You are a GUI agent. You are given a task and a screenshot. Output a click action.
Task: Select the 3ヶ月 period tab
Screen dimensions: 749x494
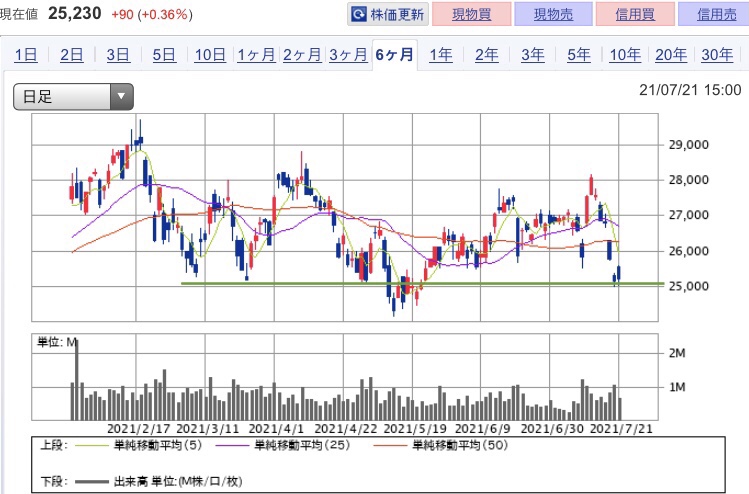tap(348, 55)
